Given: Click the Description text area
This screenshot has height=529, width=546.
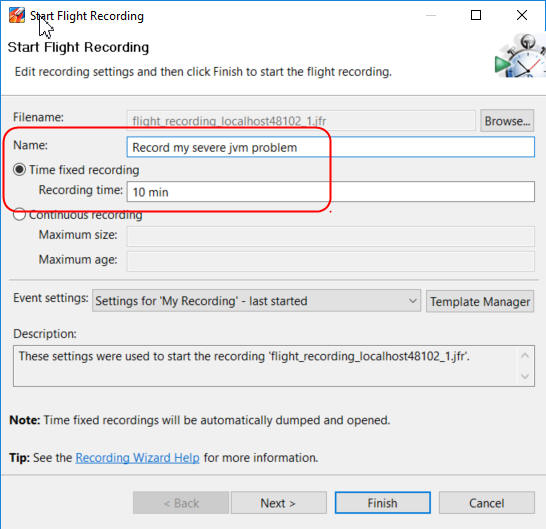Looking at the screenshot, I should tap(265, 366).
